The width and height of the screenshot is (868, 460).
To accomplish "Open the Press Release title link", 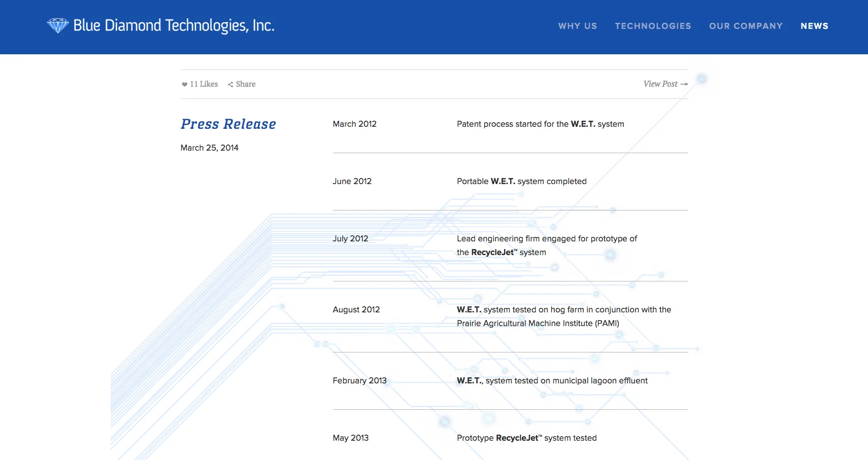I will (228, 124).
